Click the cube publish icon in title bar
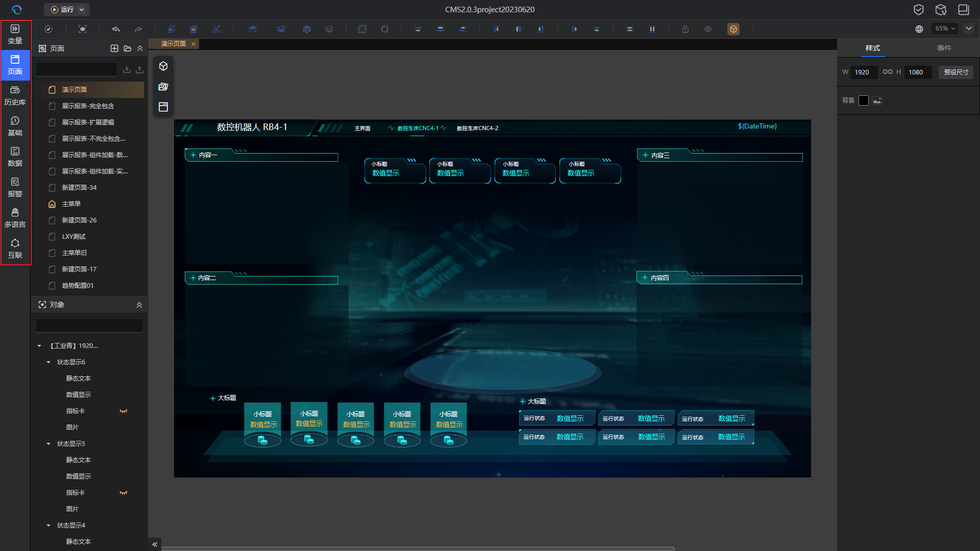Viewport: 980px width, 551px height. pos(941,10)
